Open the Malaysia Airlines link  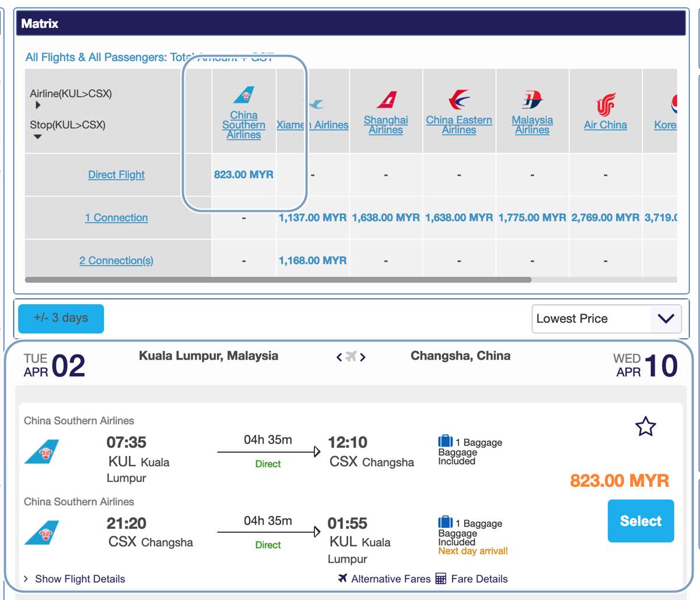(532, 125)
